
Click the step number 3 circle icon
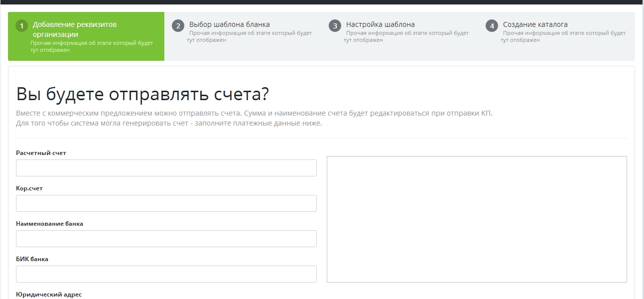pyautogui.click(x=335, y=26)
